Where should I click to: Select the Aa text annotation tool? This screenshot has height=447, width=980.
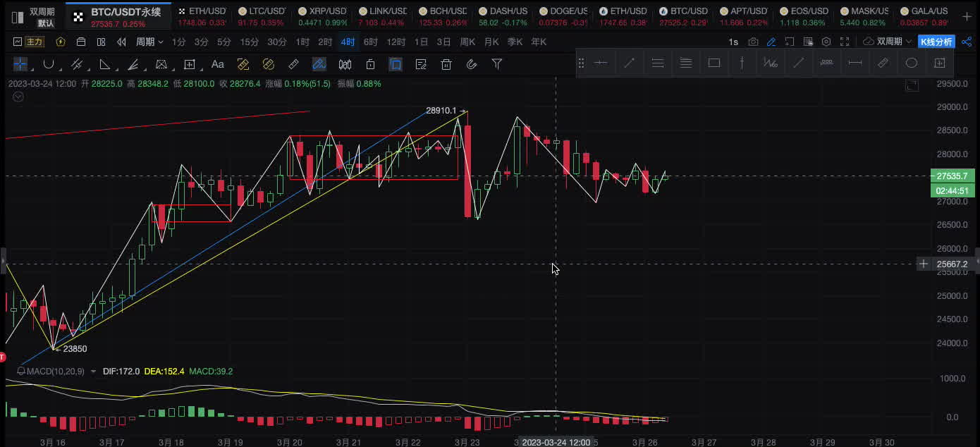point(218,65)
